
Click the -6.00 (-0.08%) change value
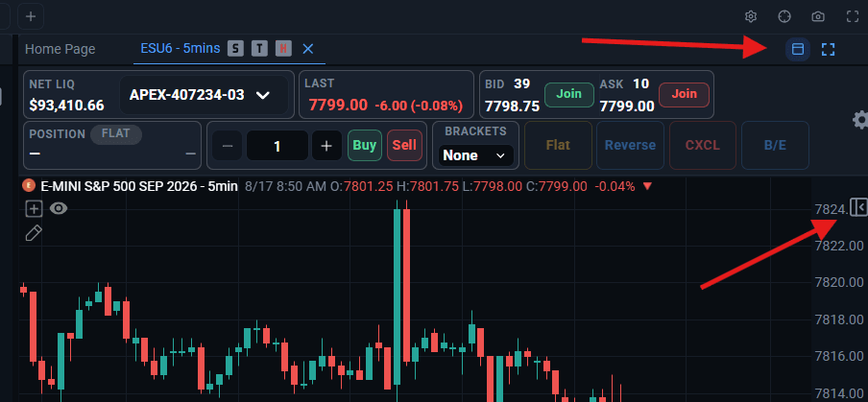tap(419, 106)
